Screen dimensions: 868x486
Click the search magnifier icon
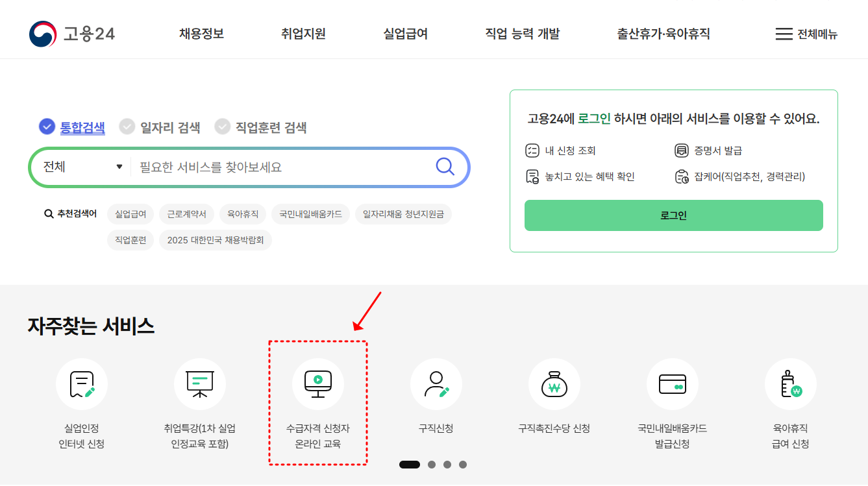click(444, 167)
